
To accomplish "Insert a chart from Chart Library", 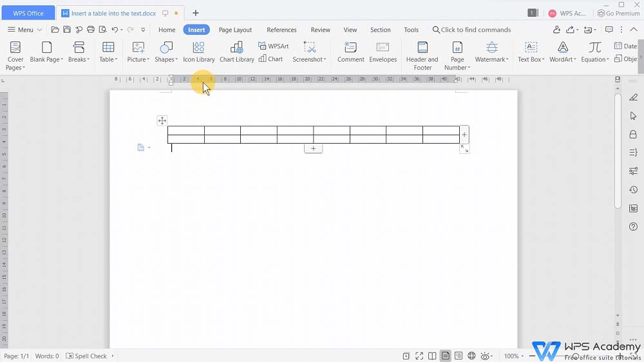I will click(236, 52).
